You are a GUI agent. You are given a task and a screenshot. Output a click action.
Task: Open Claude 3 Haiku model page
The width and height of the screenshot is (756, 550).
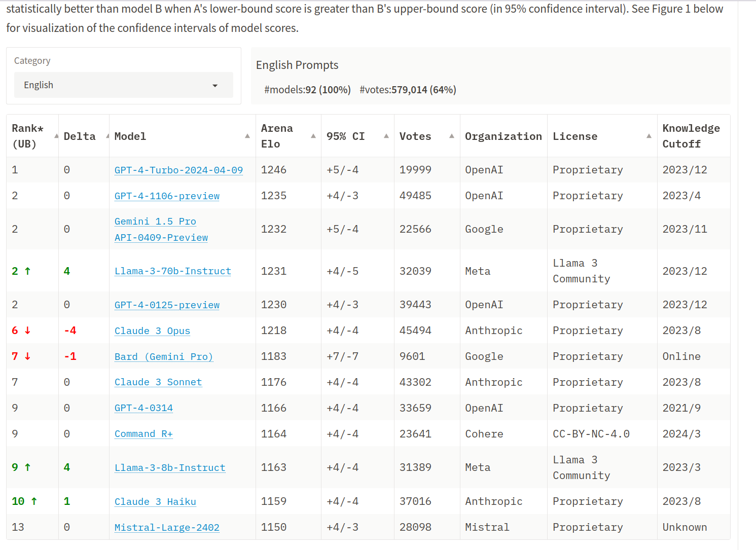click(x=155, y=502)
